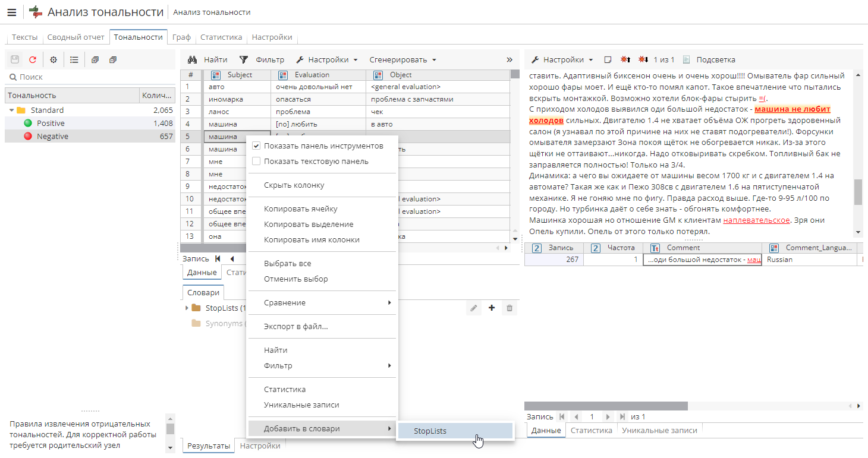Click the binoculars Найти button
The width and height of the screenshot is (868, 458).
207,59
